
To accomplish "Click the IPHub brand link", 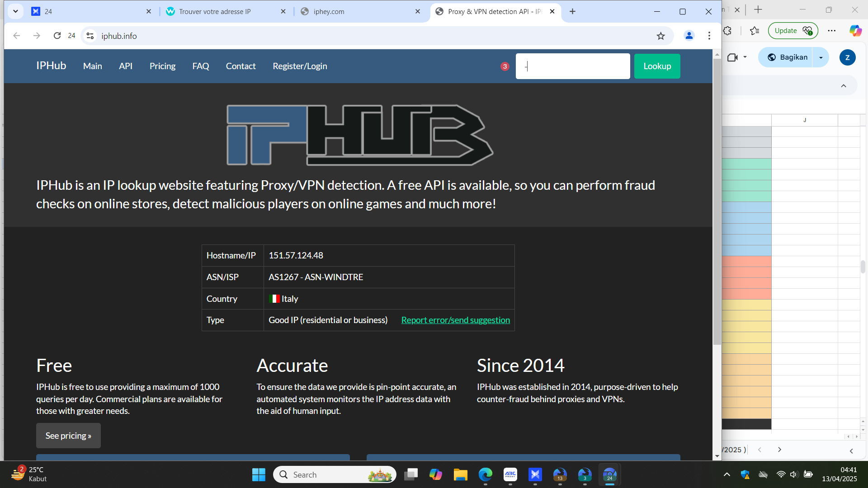I will (x=51, y=66).
